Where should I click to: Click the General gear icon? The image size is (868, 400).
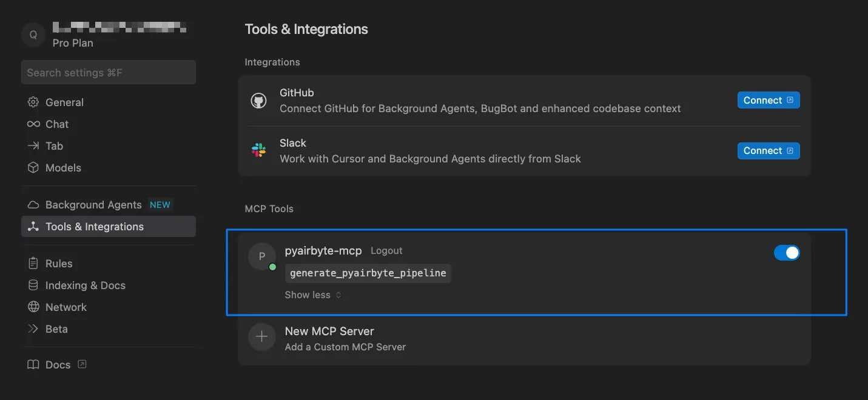tap(33, 102)
